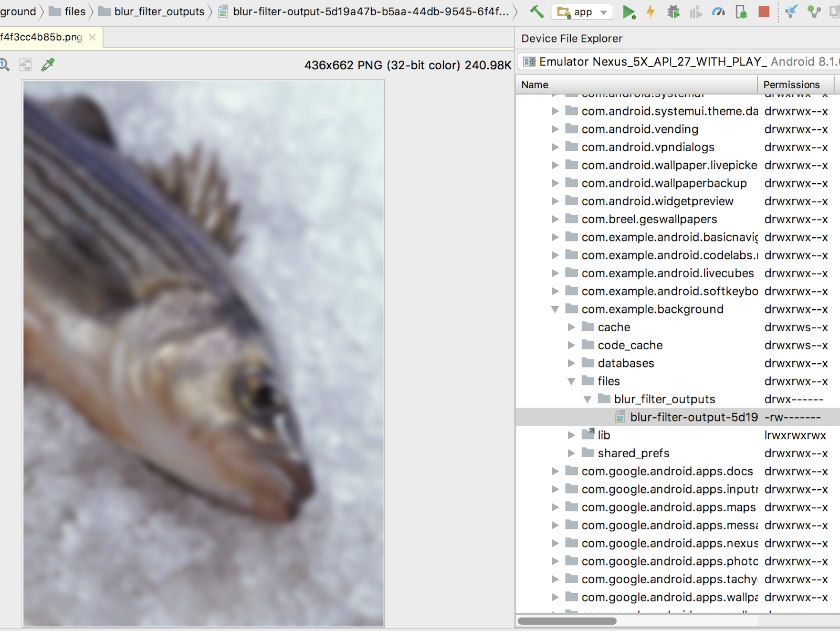Click the horizontal scrollbar in Device File Explorer
840x631 pixels.
coord(567,621)
